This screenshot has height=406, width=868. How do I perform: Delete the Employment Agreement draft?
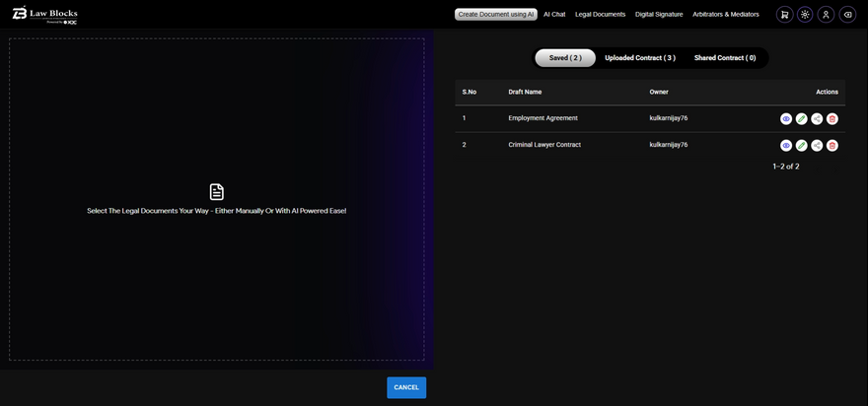(832, 118)
